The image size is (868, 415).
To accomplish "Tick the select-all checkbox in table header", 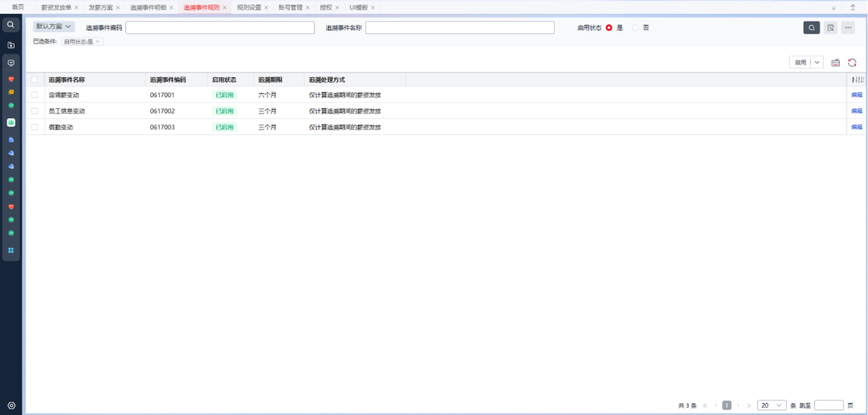I will (x=35, y=80).
